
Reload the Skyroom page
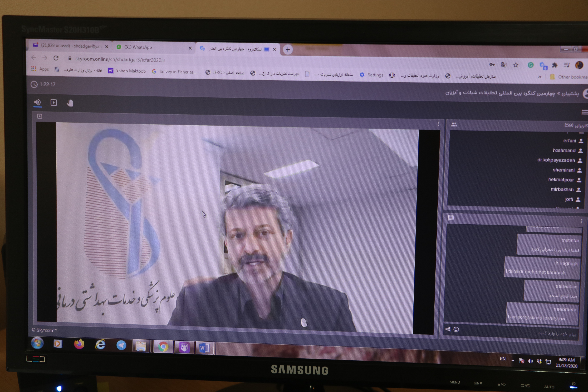56,58
